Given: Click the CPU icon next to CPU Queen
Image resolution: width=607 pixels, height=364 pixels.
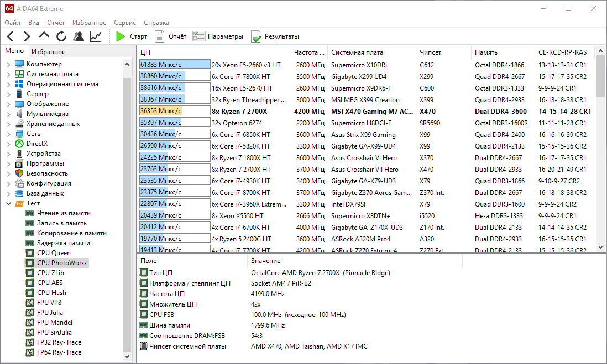Looking at the screenshot, I should point(29,253).
